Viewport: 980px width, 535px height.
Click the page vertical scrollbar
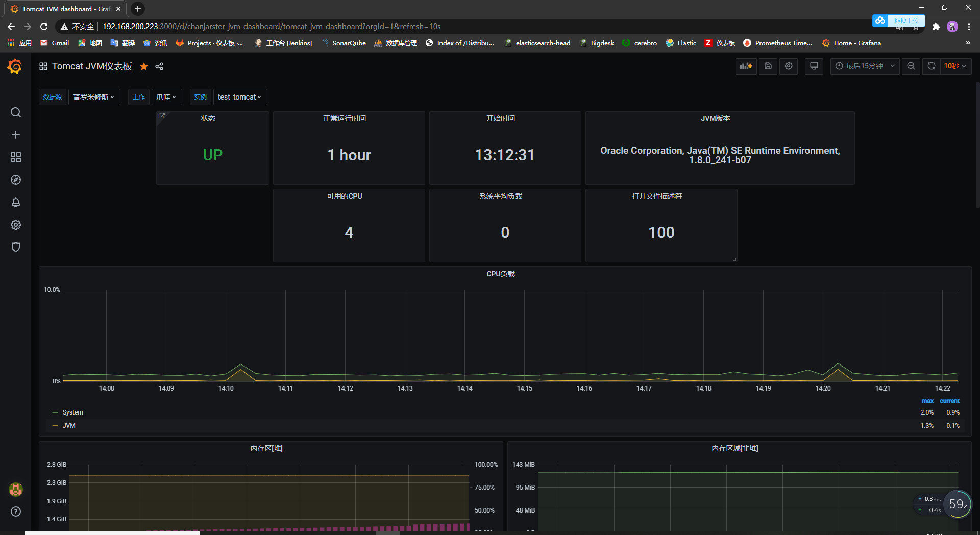[x=977, y=145]
